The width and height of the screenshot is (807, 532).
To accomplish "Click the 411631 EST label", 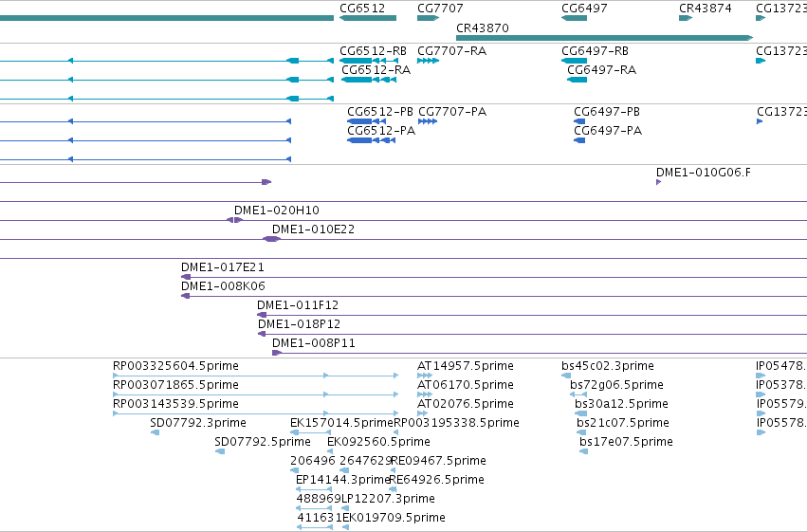I will tap(320, 518).
